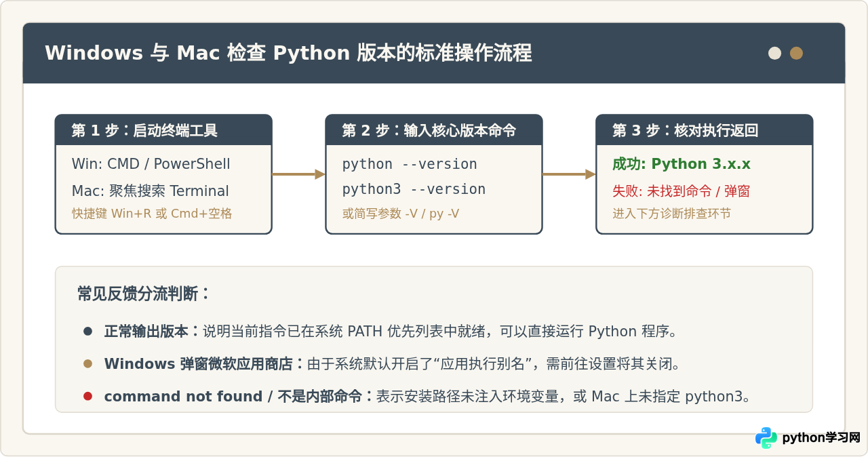Screen dimensions: 868x457
Task: Click the red text "失败: 未找到命令 / 弹窗"
Action: coord(681,191)
